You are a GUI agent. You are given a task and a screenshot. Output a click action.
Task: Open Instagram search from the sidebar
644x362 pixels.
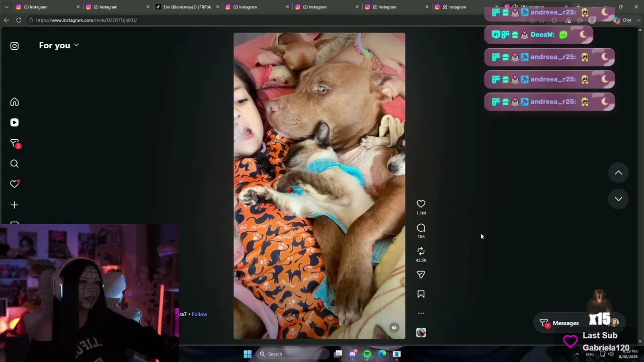click(x=15, y=164)
